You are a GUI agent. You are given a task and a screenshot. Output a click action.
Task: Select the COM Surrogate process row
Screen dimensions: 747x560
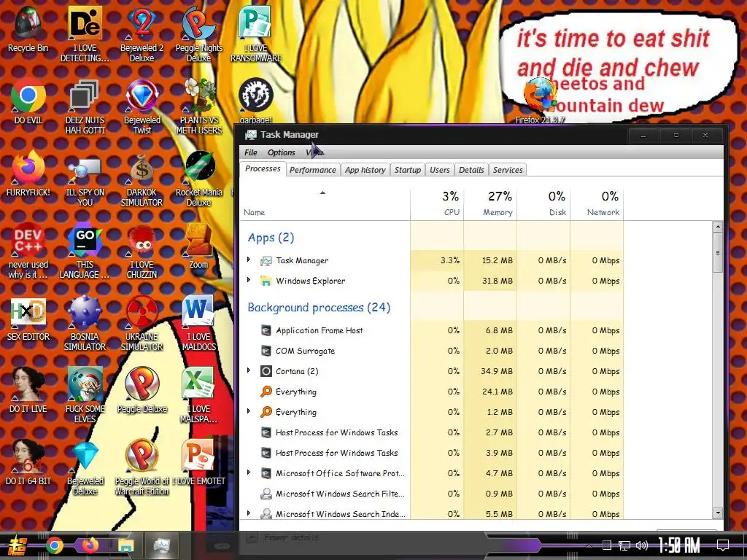(x=432, y=351)
